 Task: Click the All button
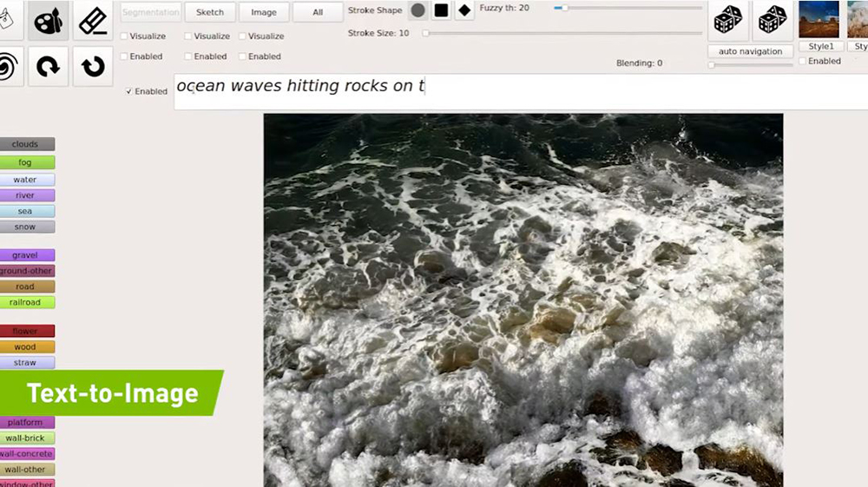(x=318, y=12)
